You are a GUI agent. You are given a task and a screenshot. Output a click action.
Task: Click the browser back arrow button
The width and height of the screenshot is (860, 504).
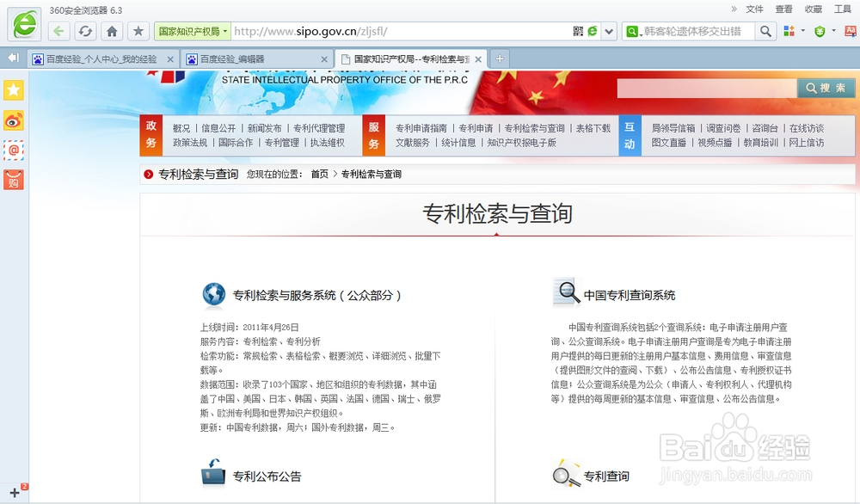click(x=58, y=31)
